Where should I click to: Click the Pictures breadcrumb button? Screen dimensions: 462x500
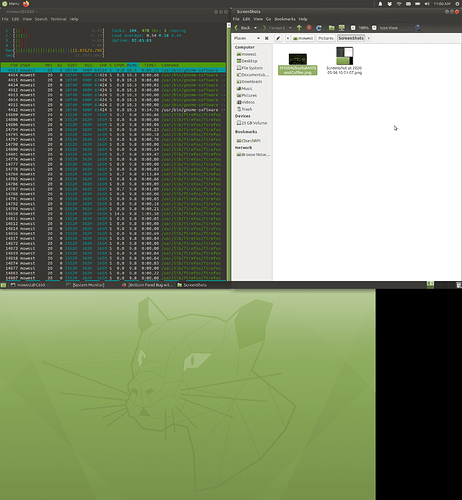coord(326,38)
